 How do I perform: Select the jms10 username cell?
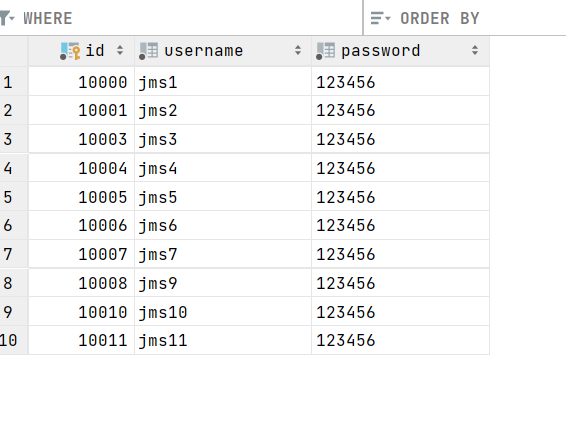pos(223,311)
